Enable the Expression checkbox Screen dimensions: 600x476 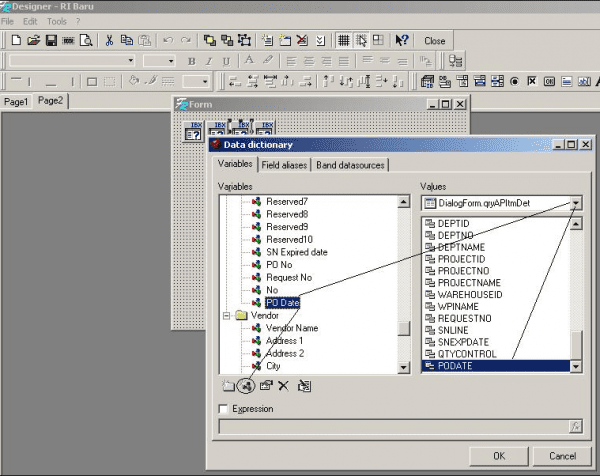(223, 409)
